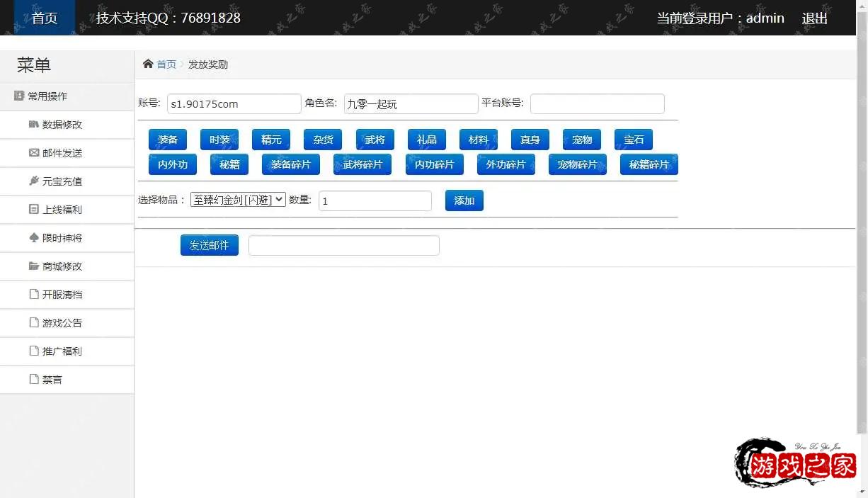Viewport: 868px width, 498px height.
Task: Click the spade icon beside 限时神将
Action: point(33,237)
